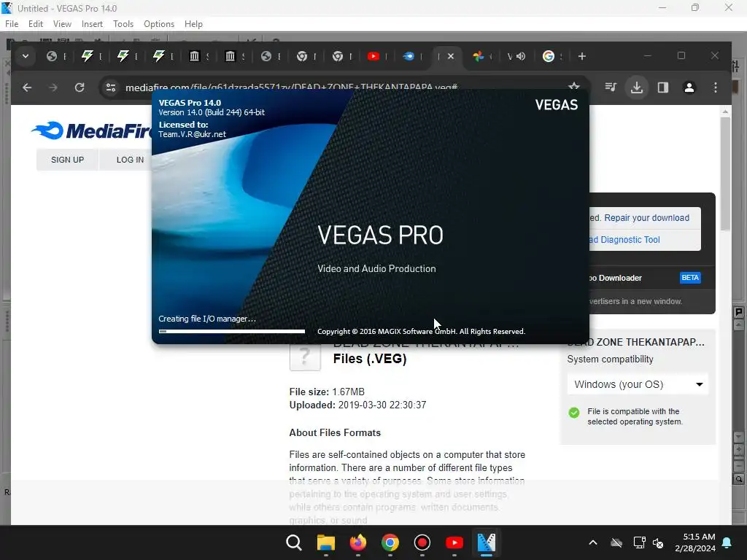Click the File size 1.67MB text
This screenshot has width=747, height=560.
point(327,392)
